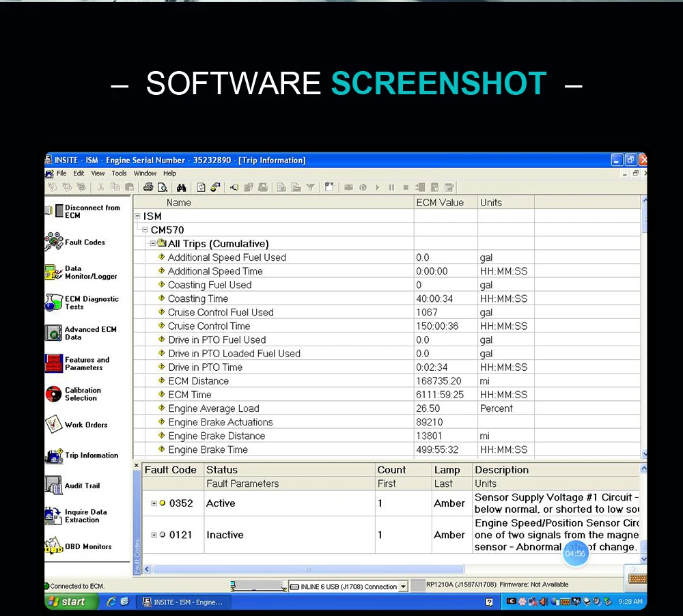Click the Units column header in the trip table
The height and width of the screenshot is (616, 683).
506,203
